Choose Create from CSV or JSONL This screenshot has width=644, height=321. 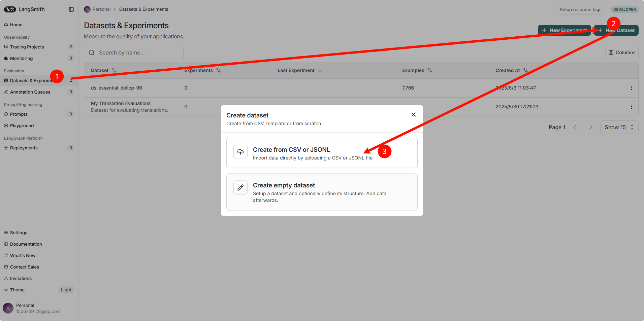(x=322, y=153)
